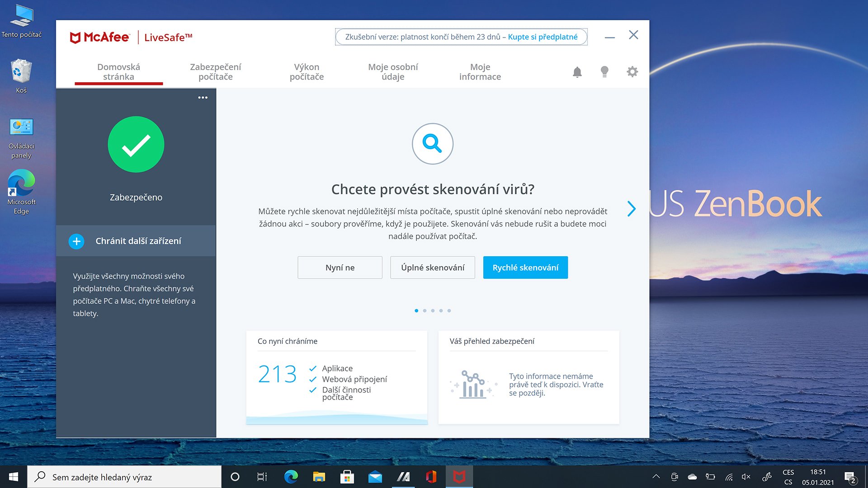Launch Edge from the taskbar
868x488 pixels.
[x=291, y=477]
